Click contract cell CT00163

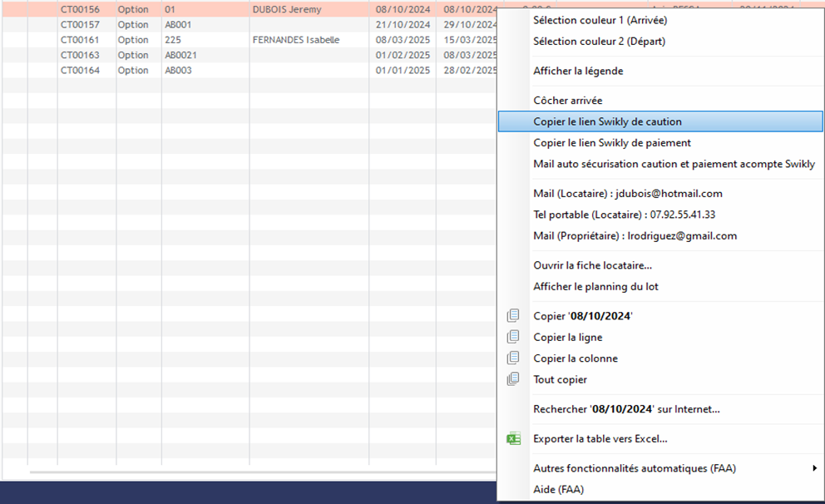(80, 55)
